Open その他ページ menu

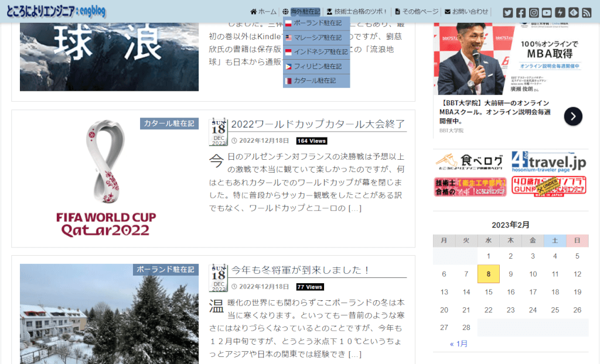[x=417, y=12]
